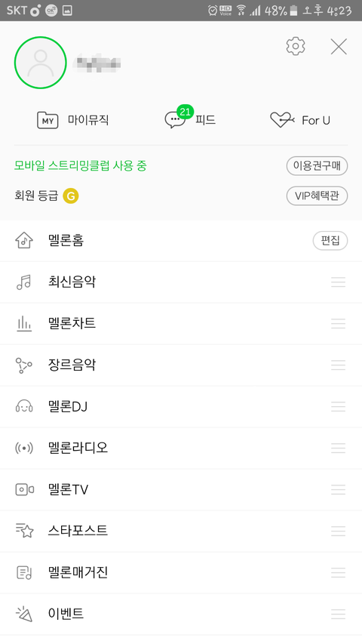Open the 스타포스트 menu item
Viewport: 362px width, 644px height.
181,531
